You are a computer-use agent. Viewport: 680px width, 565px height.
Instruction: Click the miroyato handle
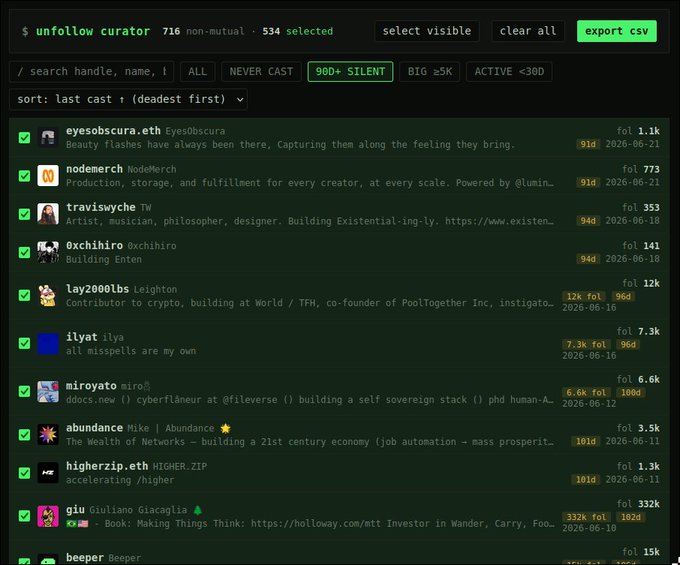[x=91, y=385]
